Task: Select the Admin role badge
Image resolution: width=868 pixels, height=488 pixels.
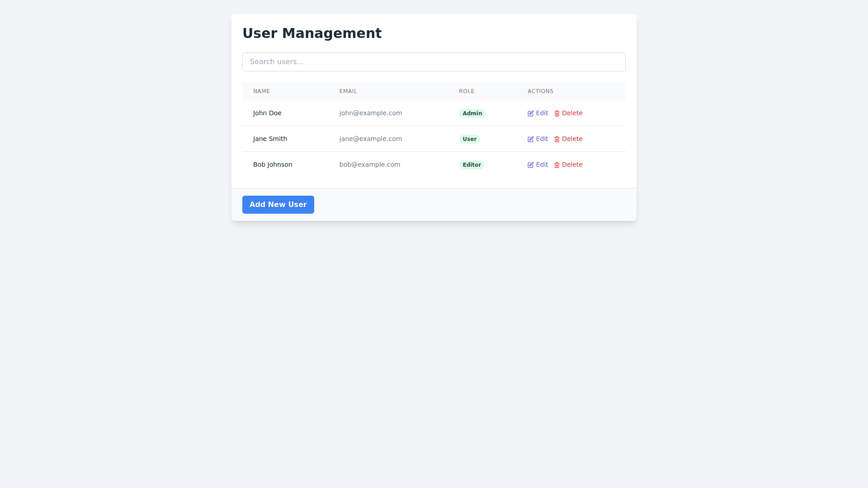Action: click(472, 113)
